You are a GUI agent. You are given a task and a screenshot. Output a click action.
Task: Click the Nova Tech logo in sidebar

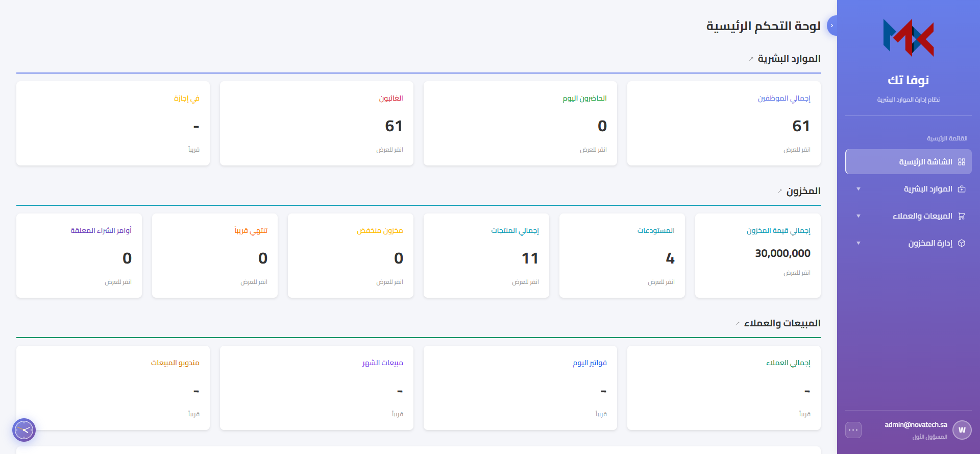pos(909,38)
